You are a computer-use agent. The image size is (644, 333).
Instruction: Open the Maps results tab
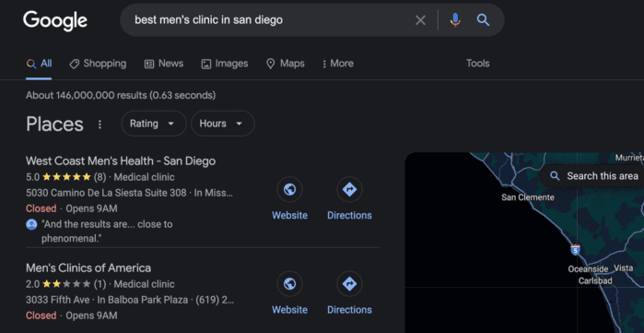[286, 64]
